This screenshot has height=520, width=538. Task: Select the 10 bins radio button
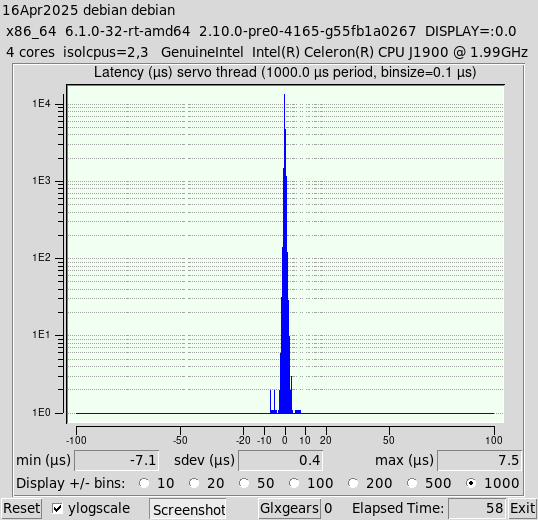pos(144,483)
